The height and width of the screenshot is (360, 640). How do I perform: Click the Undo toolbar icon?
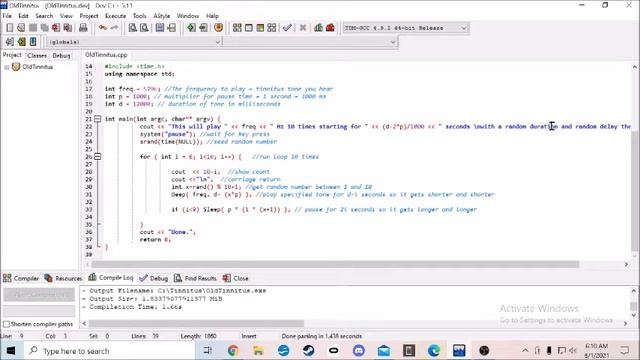pos(103,28)
